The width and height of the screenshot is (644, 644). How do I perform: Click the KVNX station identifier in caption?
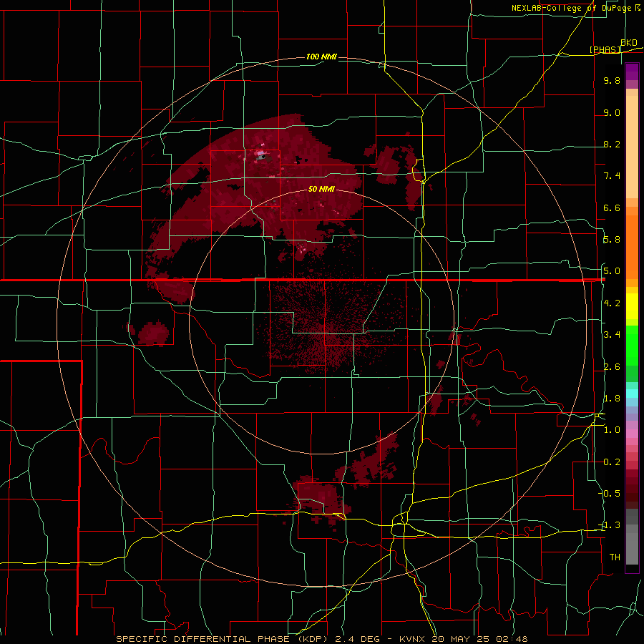pos(412,639)
